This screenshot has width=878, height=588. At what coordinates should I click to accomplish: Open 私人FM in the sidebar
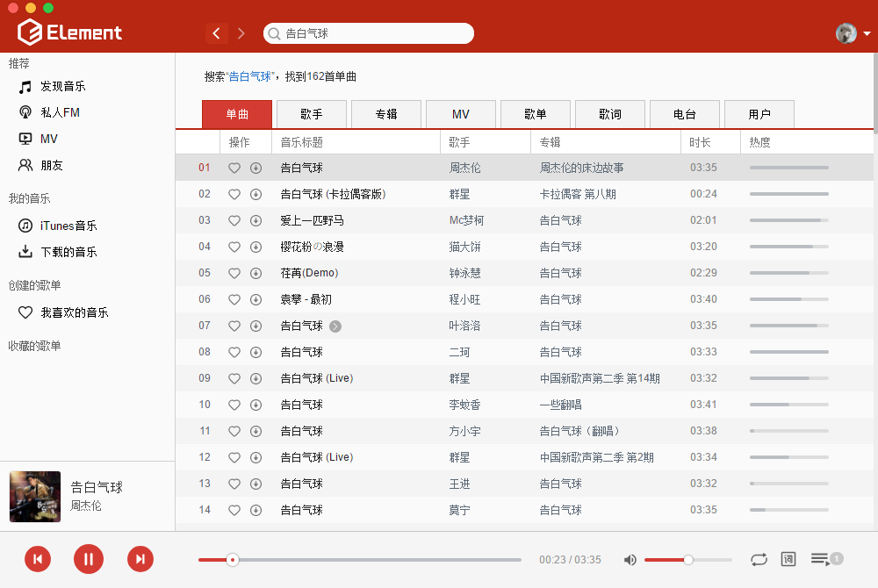tap(60, 112)
